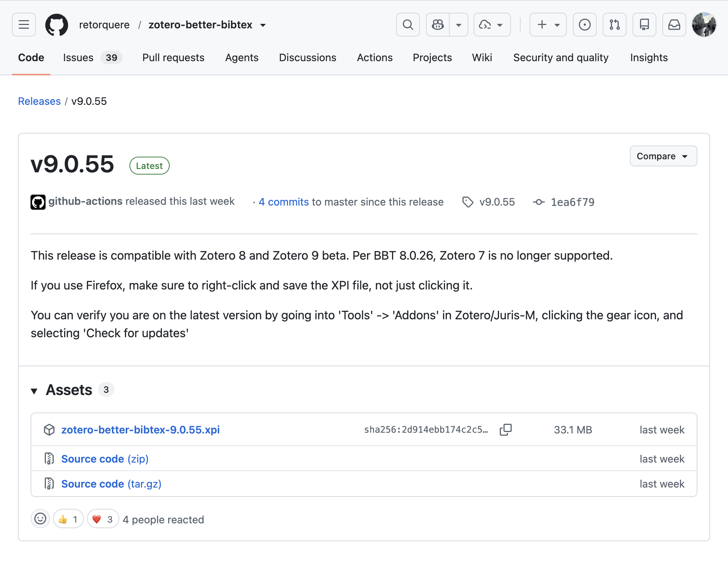The width and height of the screenshot is (728, 567).
Task: Download zotero-better-bibtex-9.0.55.xpi
Action: pyautogui.click(x=141, y=430)
